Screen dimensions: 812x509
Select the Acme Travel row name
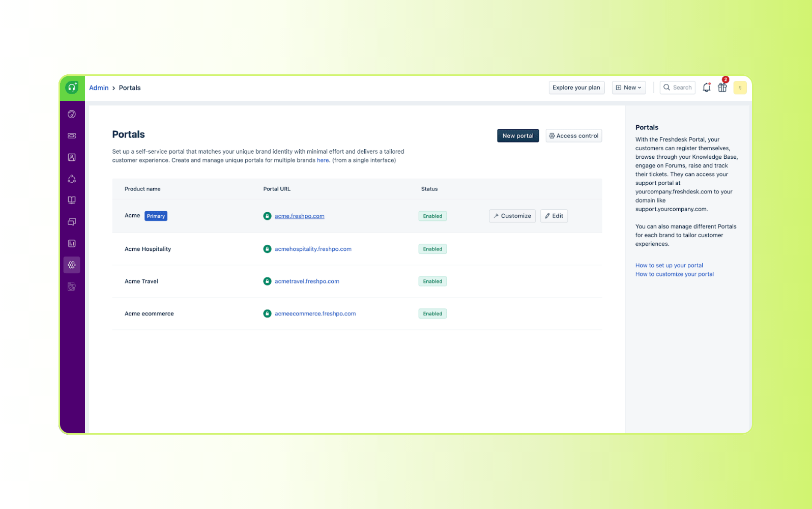[141, 281]
